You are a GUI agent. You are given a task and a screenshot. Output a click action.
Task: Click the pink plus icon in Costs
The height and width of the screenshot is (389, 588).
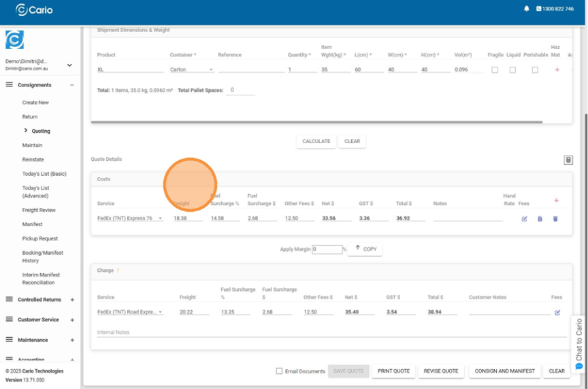coord(556,200)
